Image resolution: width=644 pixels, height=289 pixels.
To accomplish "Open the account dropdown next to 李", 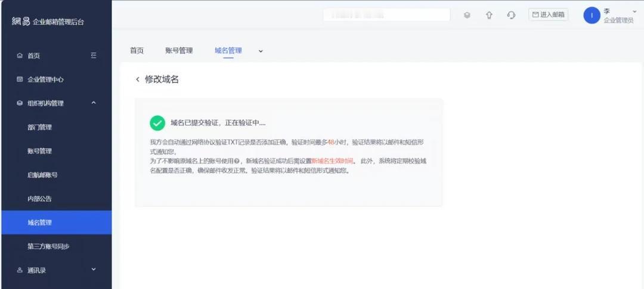I will [x=634, y=12].
